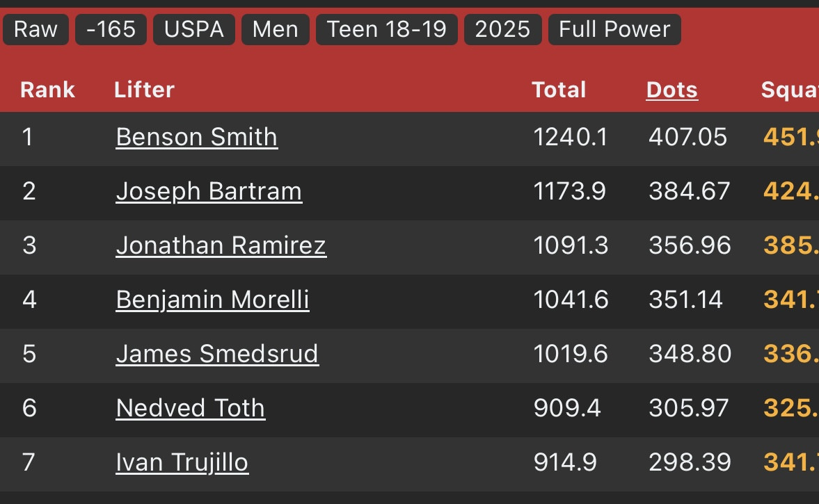Click the Rank column header
This screenshot has width=819, height=504.
(47, 90)
